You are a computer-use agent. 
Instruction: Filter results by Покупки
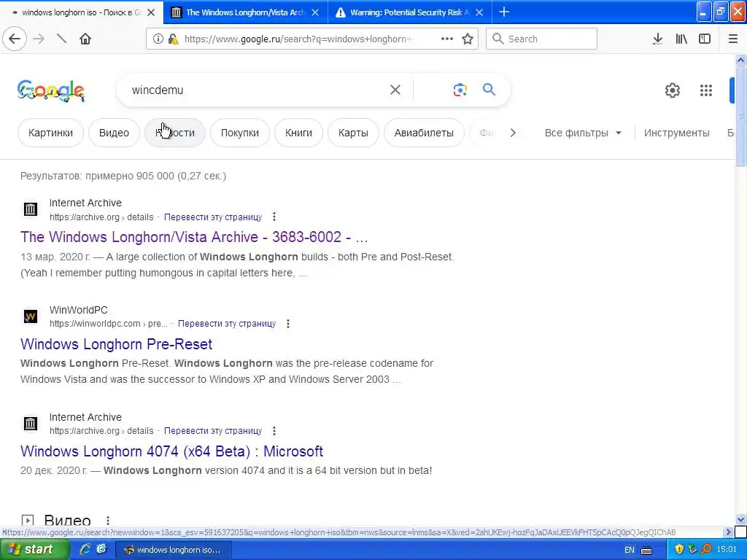239,133
